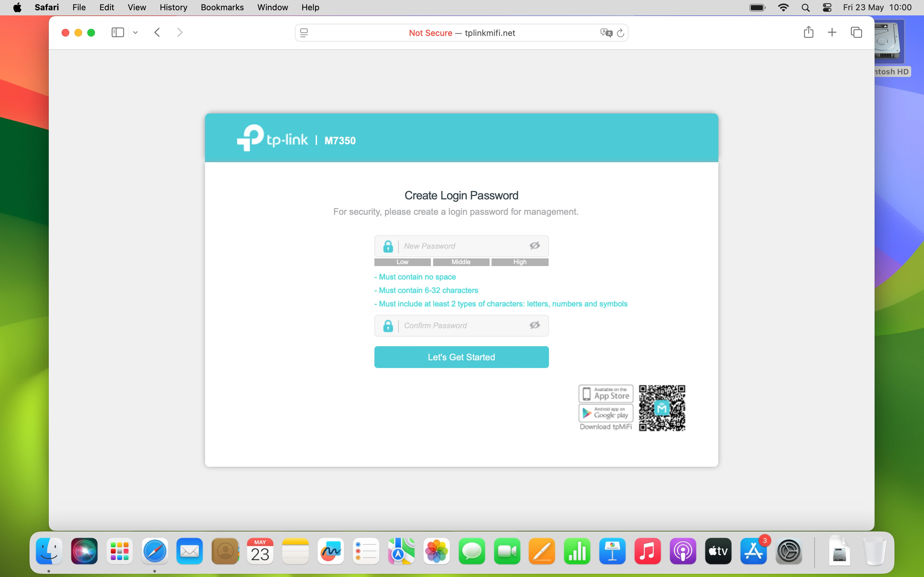Open the sidebar display options chevron

click(x=135, y=32)
